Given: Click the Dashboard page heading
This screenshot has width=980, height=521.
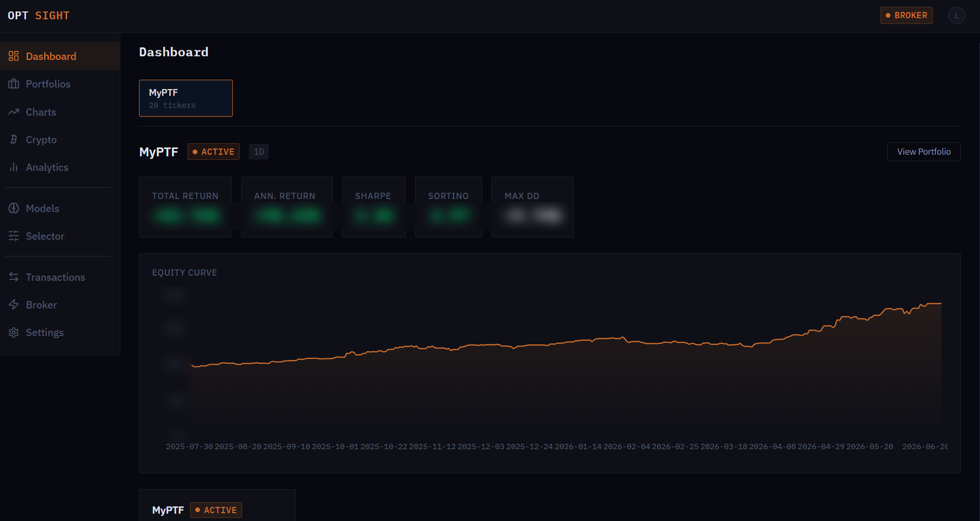Looking at the screenshot, I should 174,52.
